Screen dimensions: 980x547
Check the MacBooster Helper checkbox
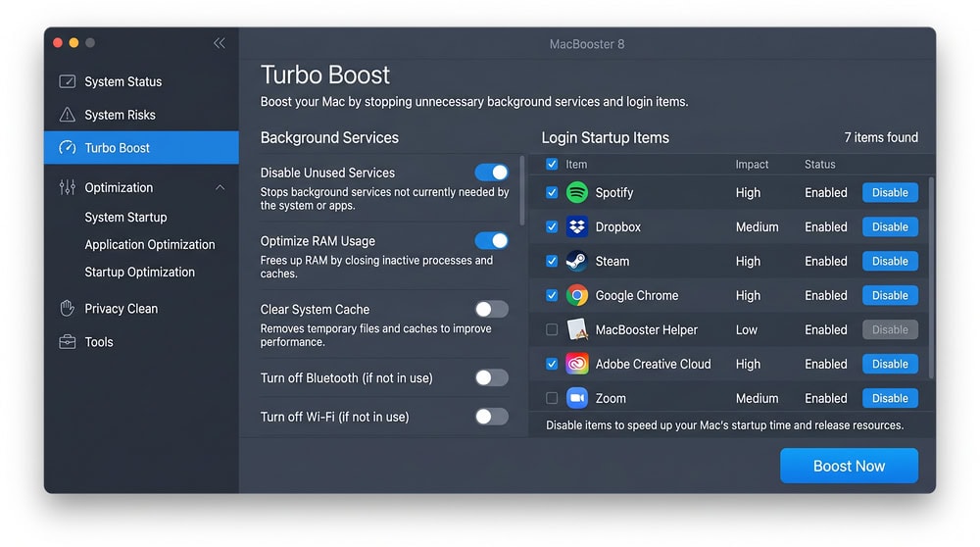tap(551, 329)
